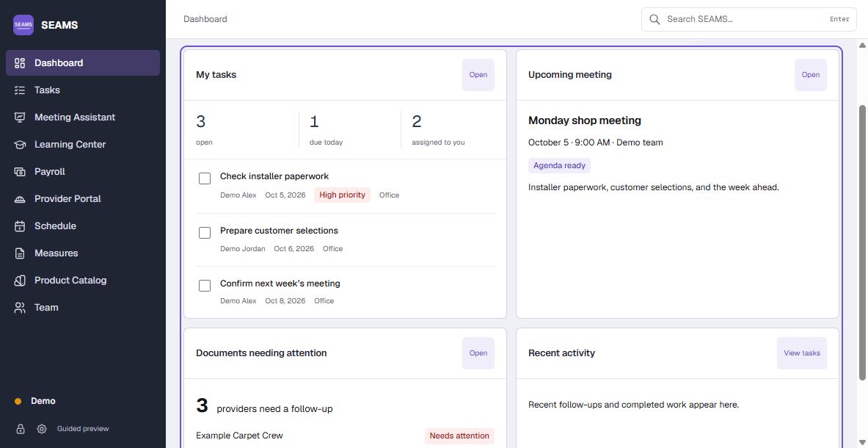Click the vertical scrollbar thumb
Viewport: 868px width, 448px height.
(x=862, y=242)
